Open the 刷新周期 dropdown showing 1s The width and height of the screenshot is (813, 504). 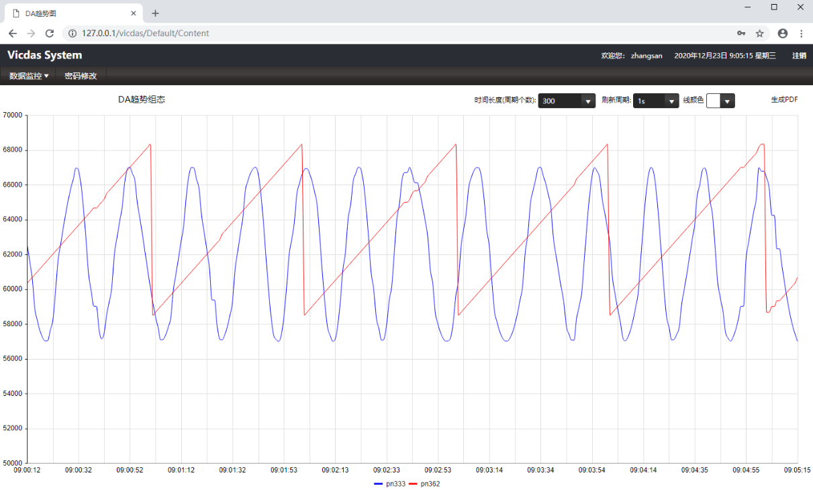click(656, 101)
